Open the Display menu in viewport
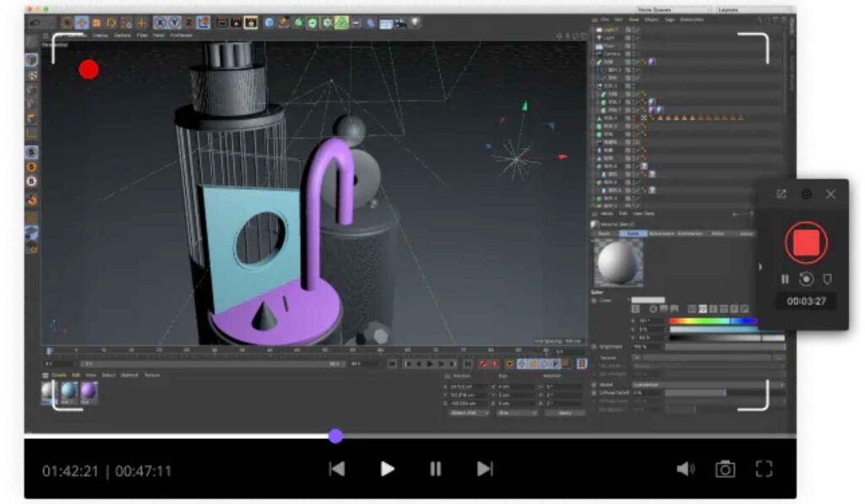Screen dimensions: 865x504 pyautogui.click(x=101, y=35)
